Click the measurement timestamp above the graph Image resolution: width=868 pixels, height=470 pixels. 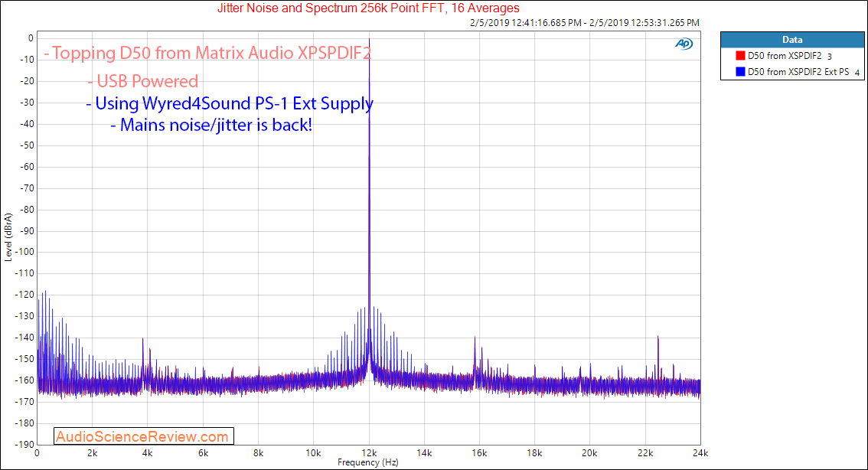point(585,23)
